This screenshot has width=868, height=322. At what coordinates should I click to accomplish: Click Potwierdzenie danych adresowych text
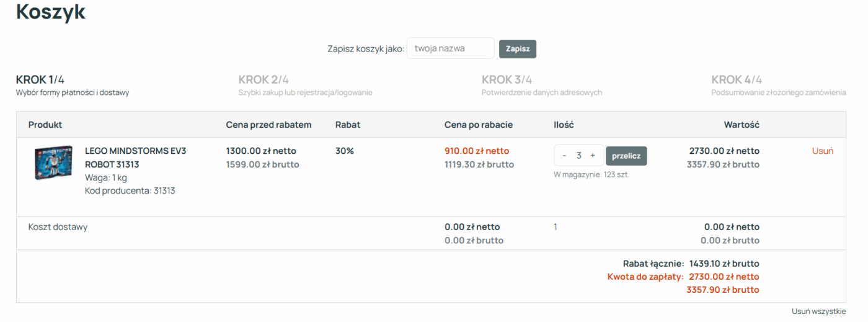542,92
